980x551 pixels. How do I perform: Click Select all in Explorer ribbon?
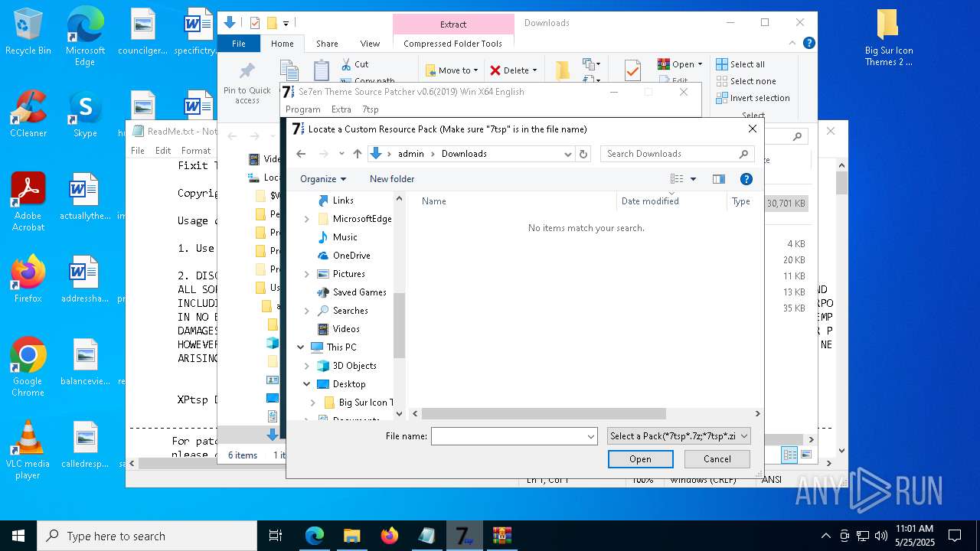[x=740, y=64]
